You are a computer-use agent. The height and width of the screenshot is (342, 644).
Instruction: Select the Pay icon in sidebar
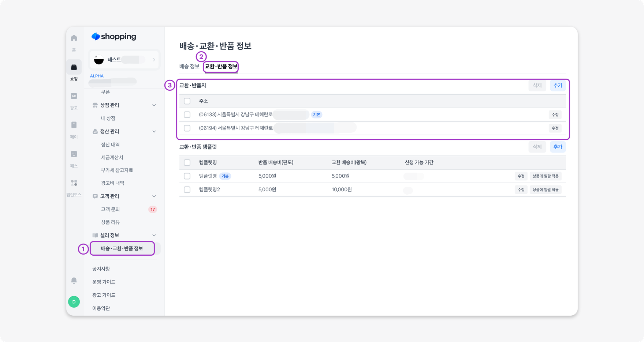[x=74, y=125]
